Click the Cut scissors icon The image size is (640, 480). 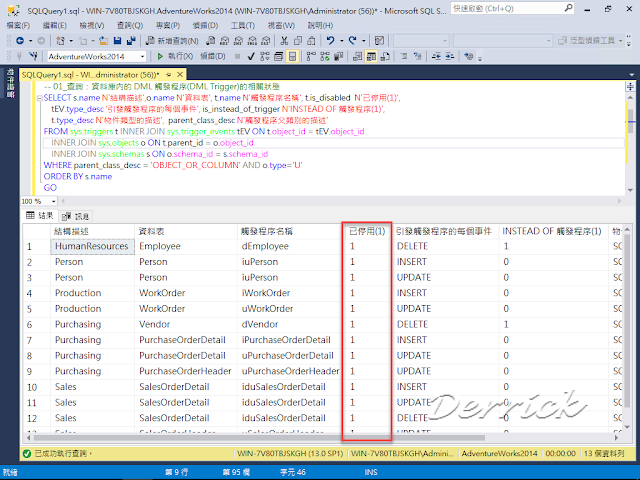284,41
